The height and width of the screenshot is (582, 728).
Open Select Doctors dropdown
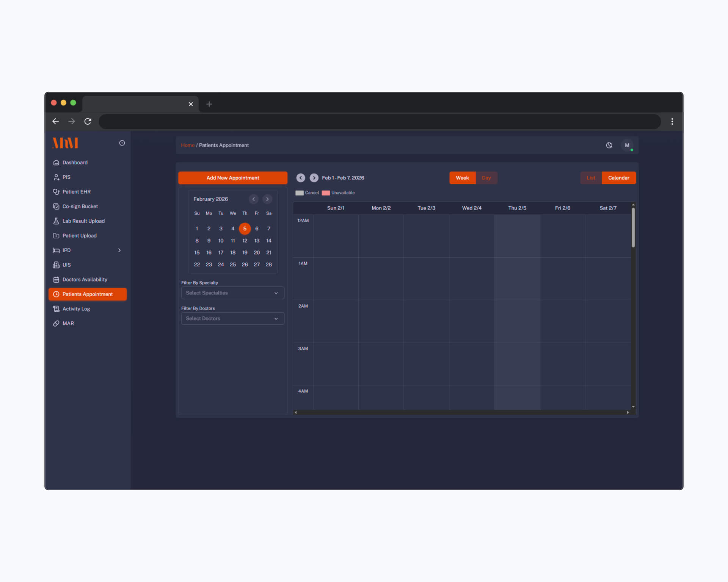[x=232, y=319]
